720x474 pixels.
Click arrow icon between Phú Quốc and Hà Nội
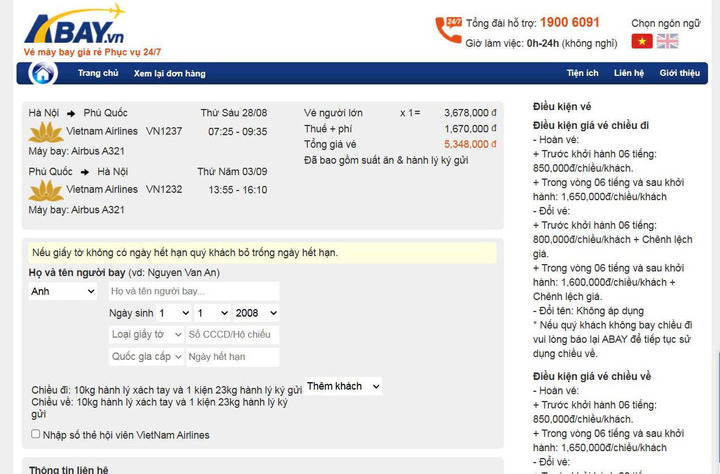[85, 172]
